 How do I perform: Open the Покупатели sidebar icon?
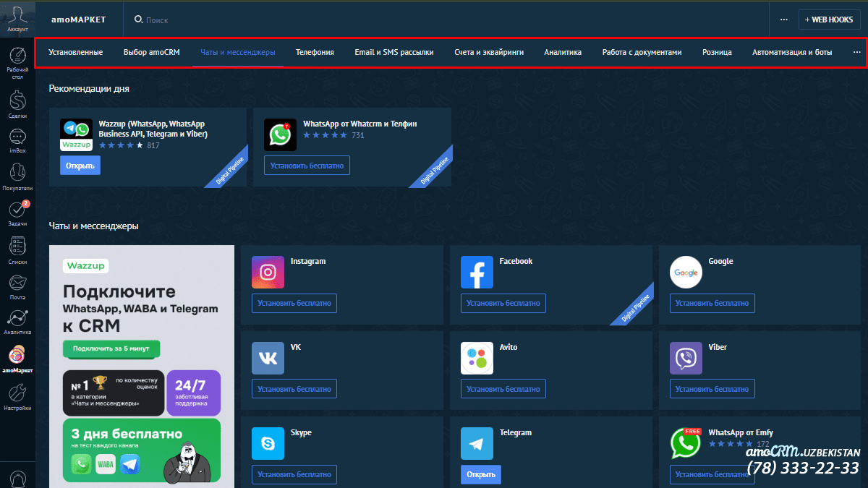(x=17, y=172)
